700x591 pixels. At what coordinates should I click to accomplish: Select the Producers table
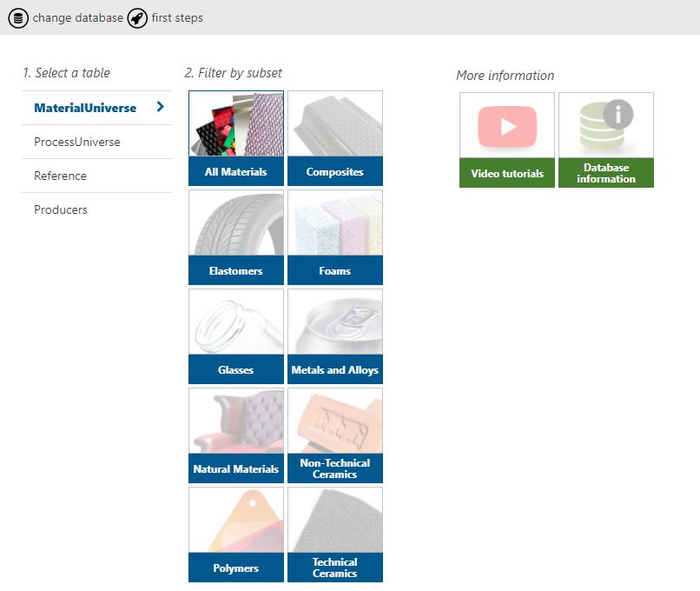[x=96, y=209]
